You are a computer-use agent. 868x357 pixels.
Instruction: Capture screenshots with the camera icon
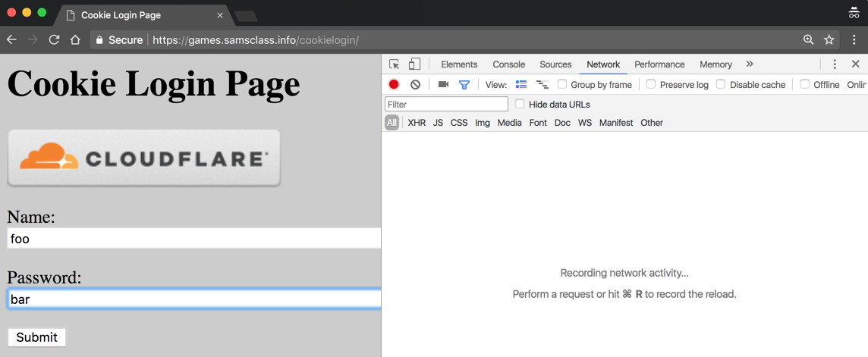click(443, 85)
